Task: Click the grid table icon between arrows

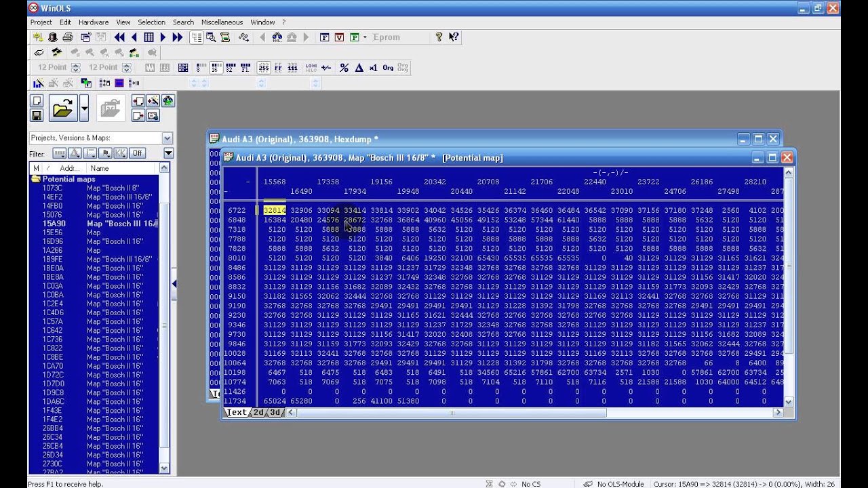Action: [x=149, y=37]
